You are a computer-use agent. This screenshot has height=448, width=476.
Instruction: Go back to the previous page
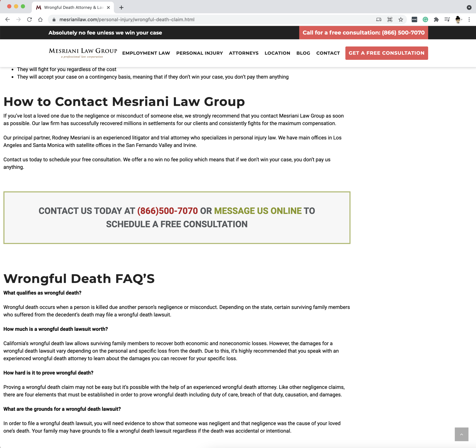7,20
